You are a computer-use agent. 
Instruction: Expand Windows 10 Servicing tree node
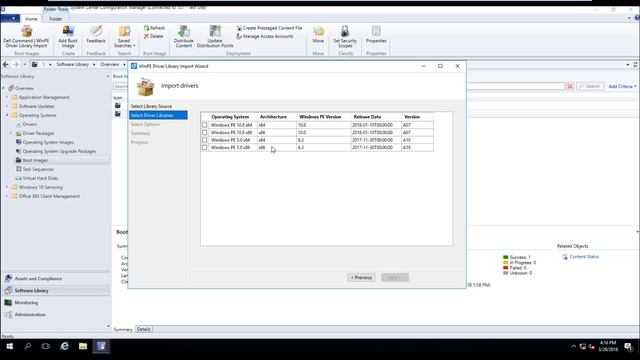[7, 187]
